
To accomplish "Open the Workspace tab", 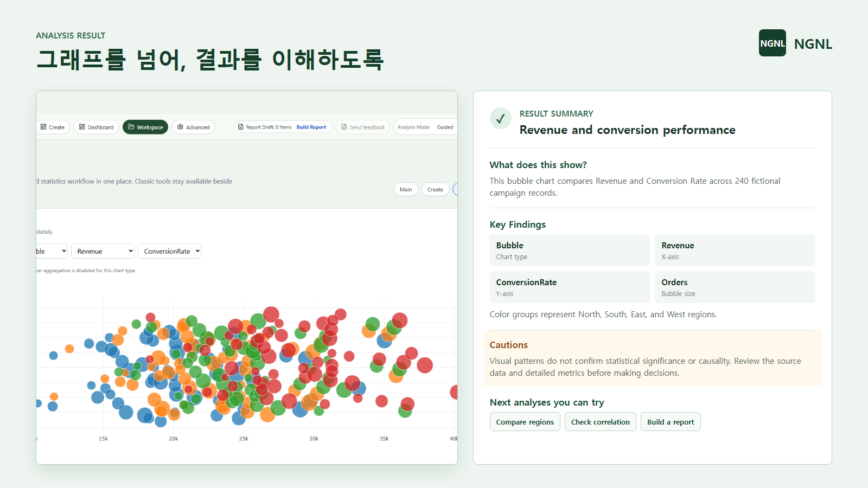I will (145, 127).
